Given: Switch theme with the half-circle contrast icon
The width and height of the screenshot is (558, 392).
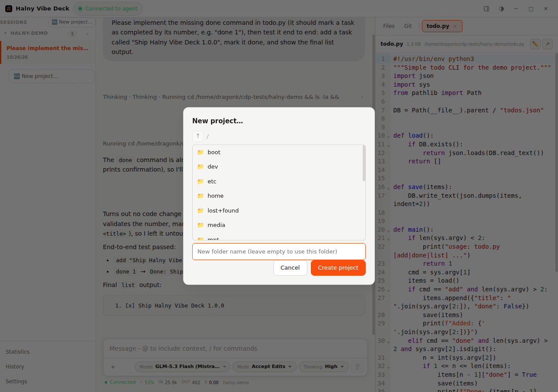Looking at the screenshot, I should tap(501, 9).
